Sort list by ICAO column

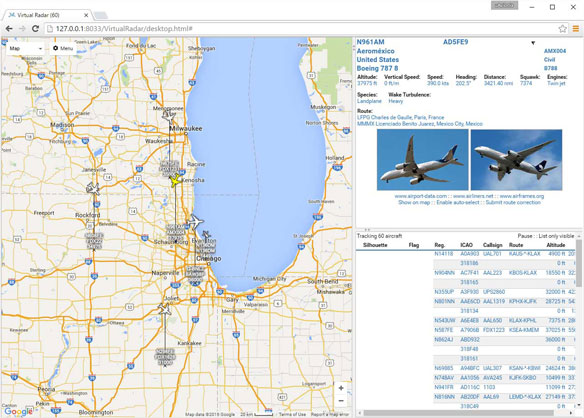[x=466, y=245]
